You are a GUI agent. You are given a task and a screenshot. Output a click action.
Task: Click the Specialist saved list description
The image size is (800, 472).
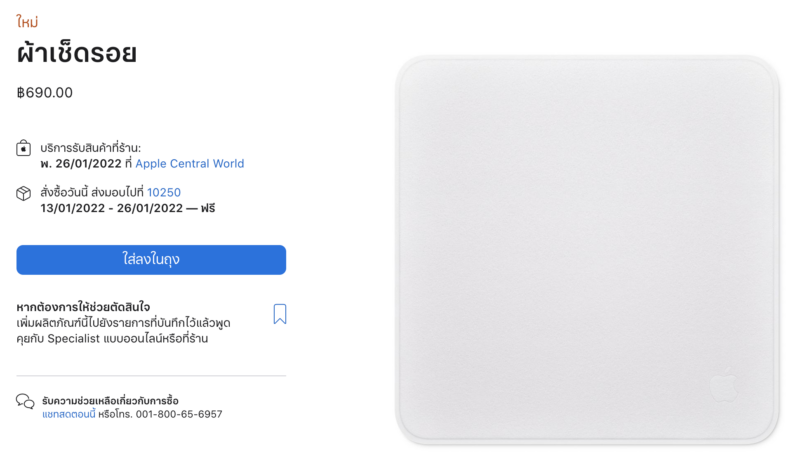click(x=123, y=331)
